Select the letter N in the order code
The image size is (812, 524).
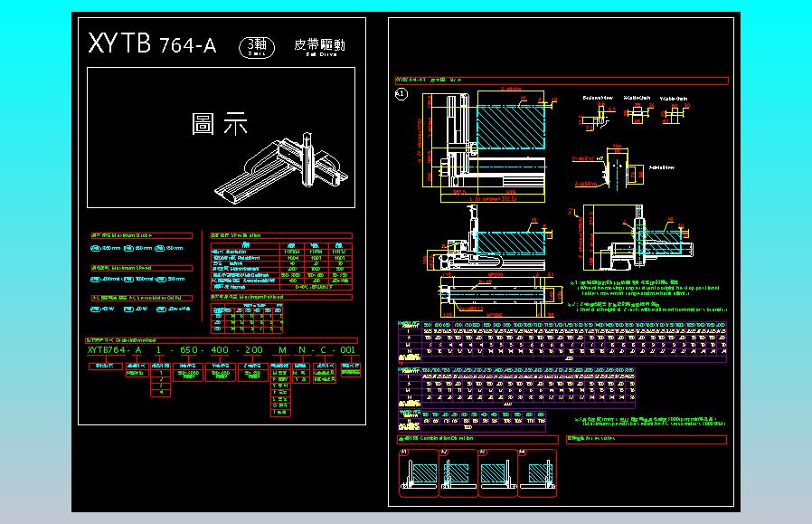click(x=302, y=350)
